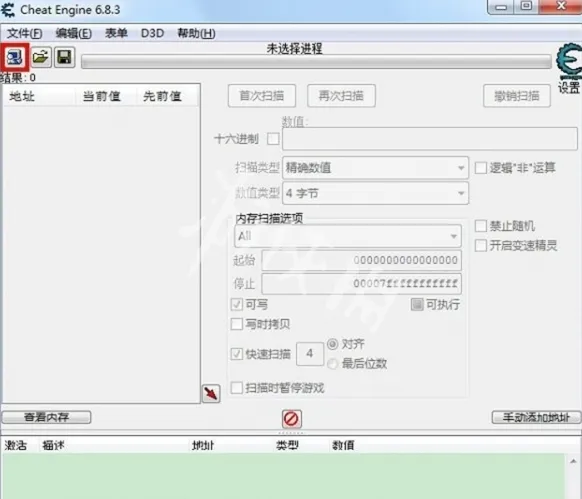This screenshot has width=582, height=499.
Task: Open 数值类型 dropdown showing 4 字节
Action: [375, 193]
